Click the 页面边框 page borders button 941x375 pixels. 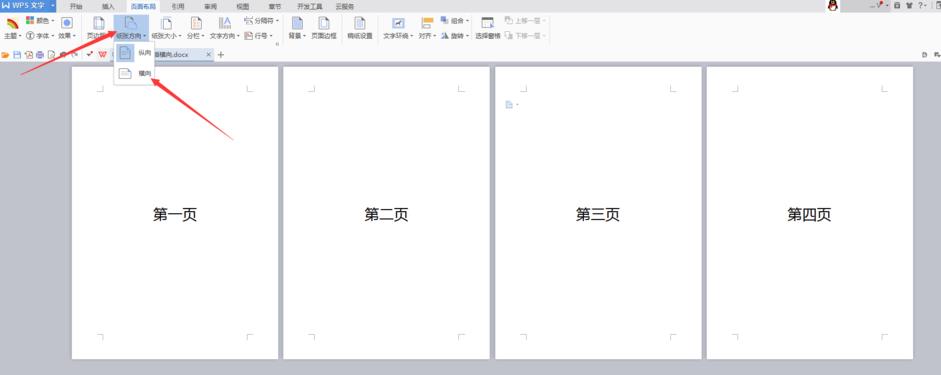[x=324, y=28]
